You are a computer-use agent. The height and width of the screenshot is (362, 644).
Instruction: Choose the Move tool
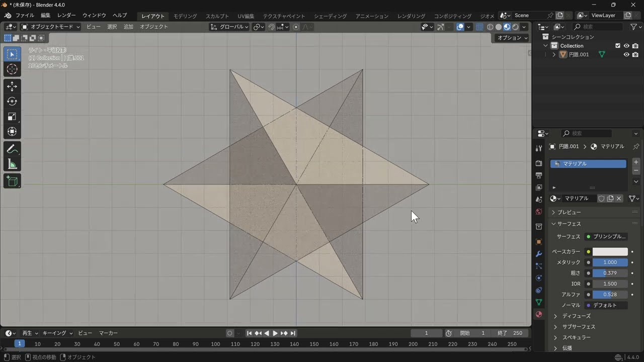click(x=12, y=86)
